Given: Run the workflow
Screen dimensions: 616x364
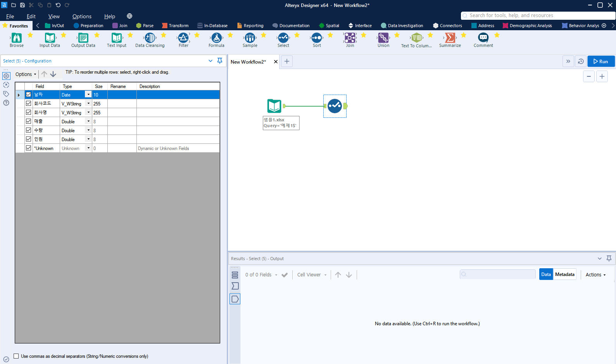Looking at the screenshot, I should pos(601,61).
